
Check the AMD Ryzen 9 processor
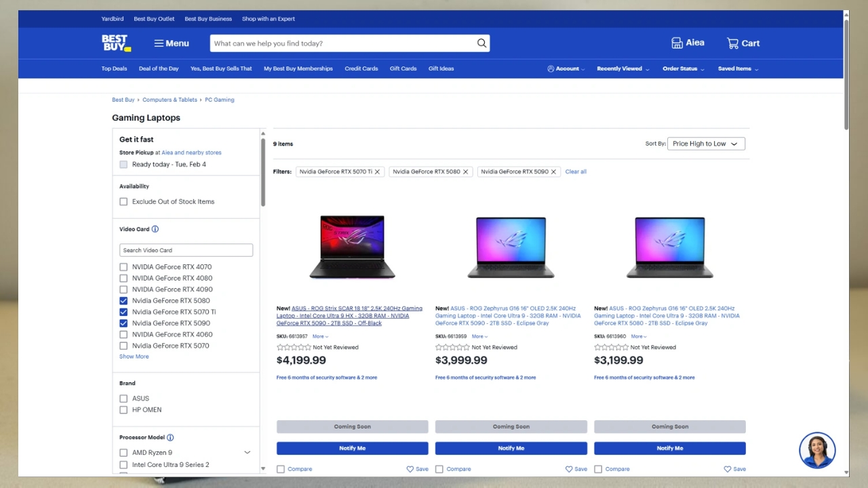pos(123,453)
